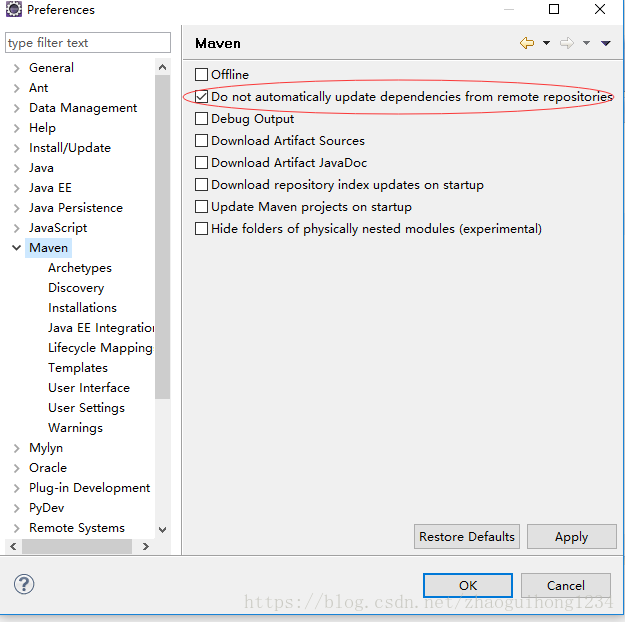Select Remote Systems category
The height and width of the screenshot is (622, 625).
77,528
